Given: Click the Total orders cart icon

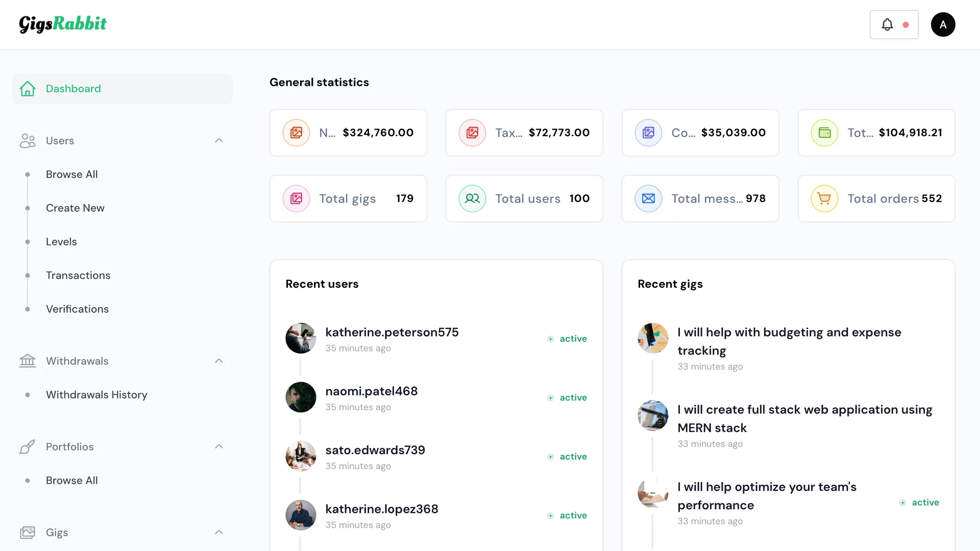Looking at the screenshot, I should tap(824, 198).
